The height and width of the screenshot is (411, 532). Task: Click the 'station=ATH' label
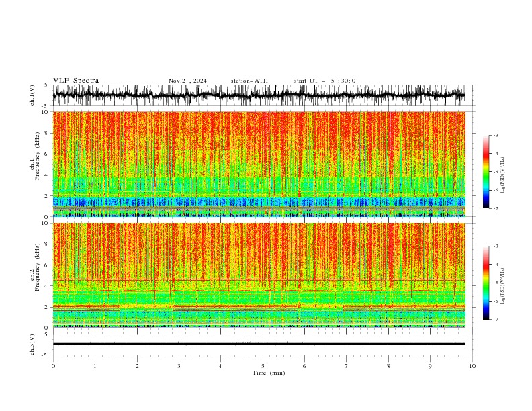pos(249,81)
